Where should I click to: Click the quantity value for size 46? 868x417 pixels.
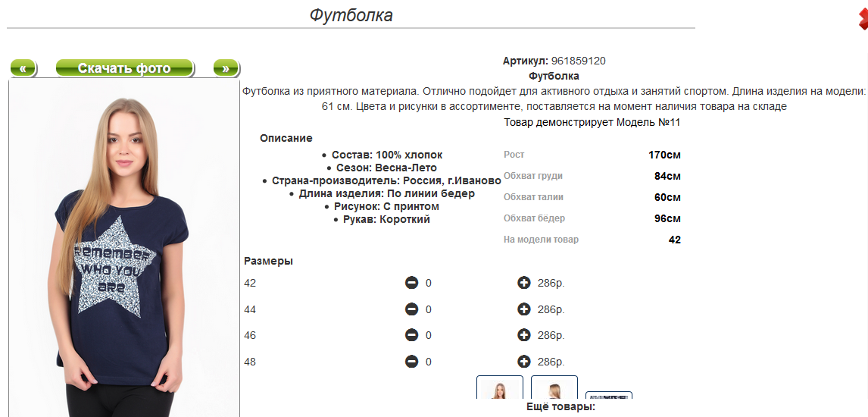coord(429,335)
